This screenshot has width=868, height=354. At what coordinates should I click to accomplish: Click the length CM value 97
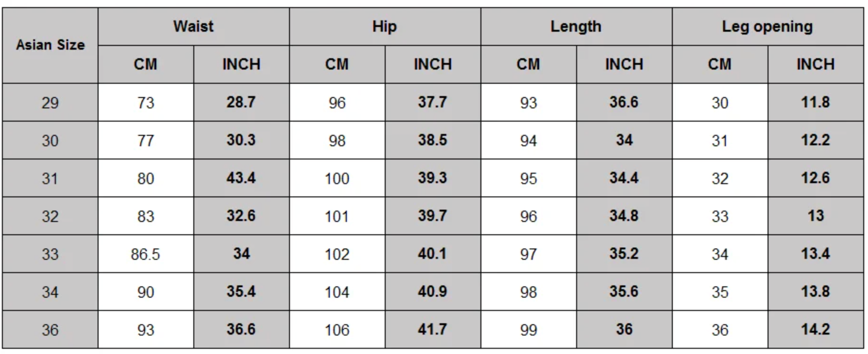point(528,254)
